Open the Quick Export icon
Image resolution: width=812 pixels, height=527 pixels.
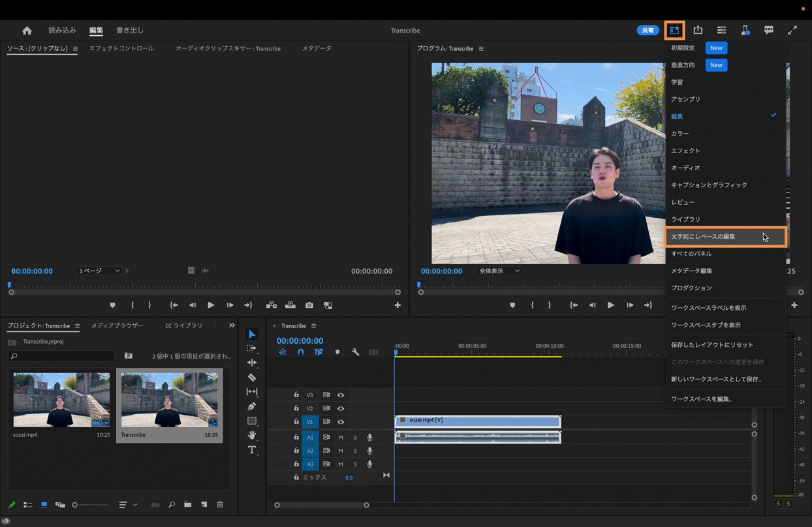[698, 30]
